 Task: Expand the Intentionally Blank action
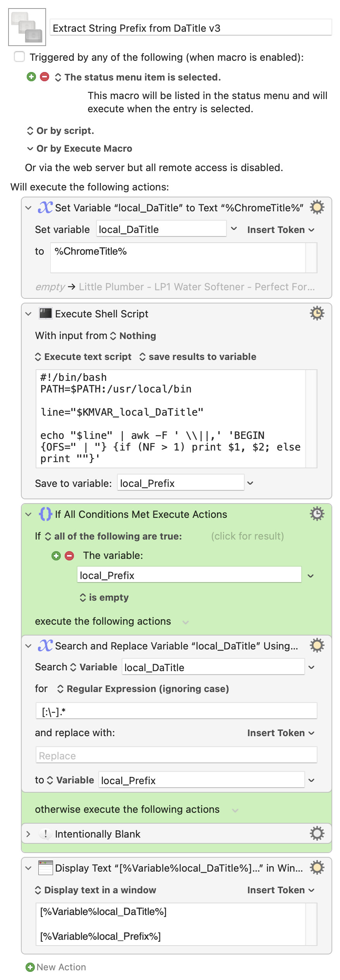28,834
